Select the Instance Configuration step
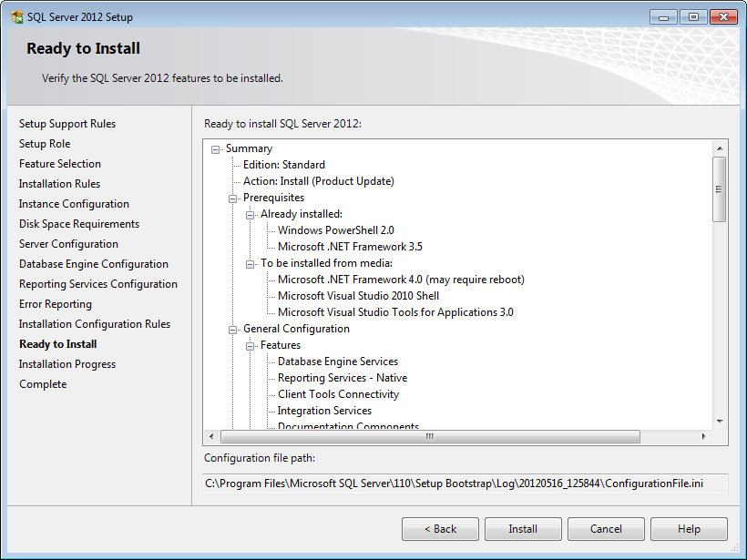The width and height of the screenshot is (747, 560). 74,204
